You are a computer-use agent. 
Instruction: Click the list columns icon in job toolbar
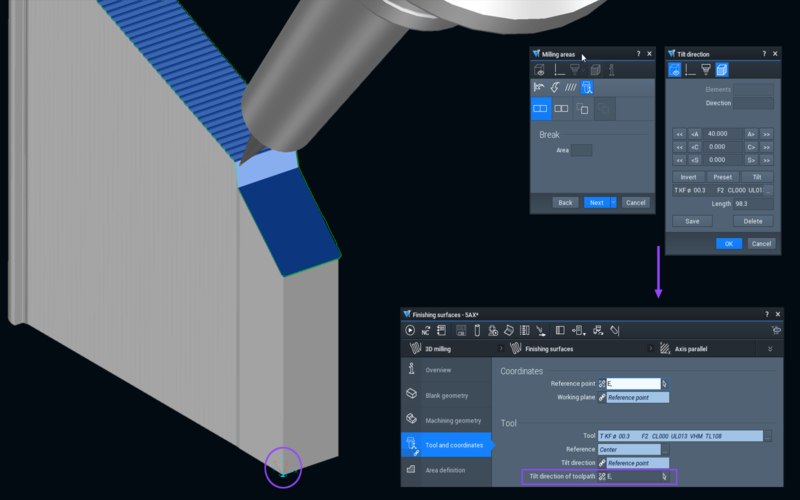click(x=524, y=331)
